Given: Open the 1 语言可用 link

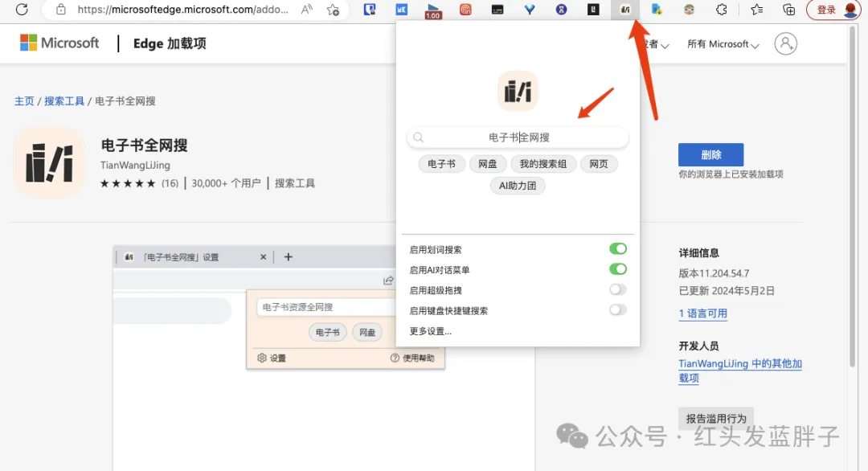Looking at the screenshot, I should (x=703, y=313).
